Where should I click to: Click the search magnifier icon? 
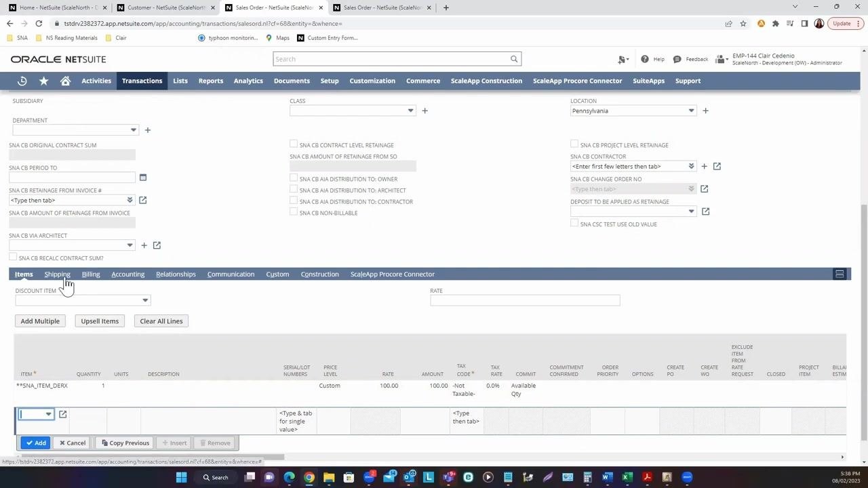[x=514, y=59]
